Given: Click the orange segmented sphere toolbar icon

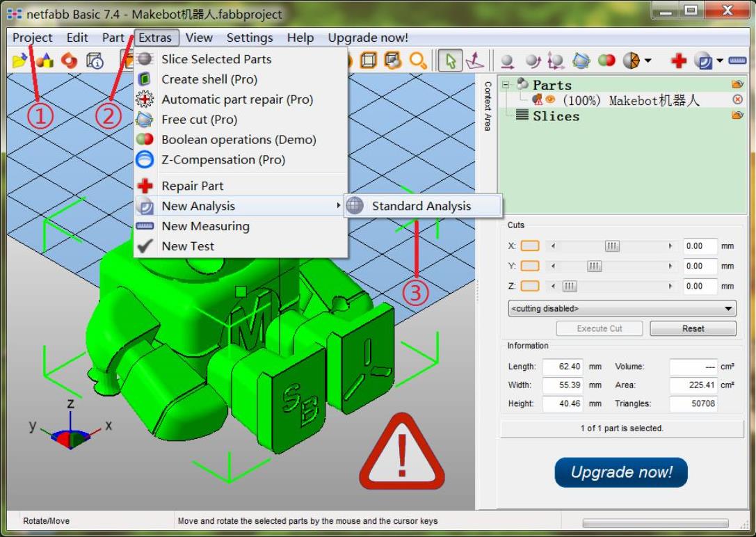Looking at the screenshot, I should click(x=631, y=61).
